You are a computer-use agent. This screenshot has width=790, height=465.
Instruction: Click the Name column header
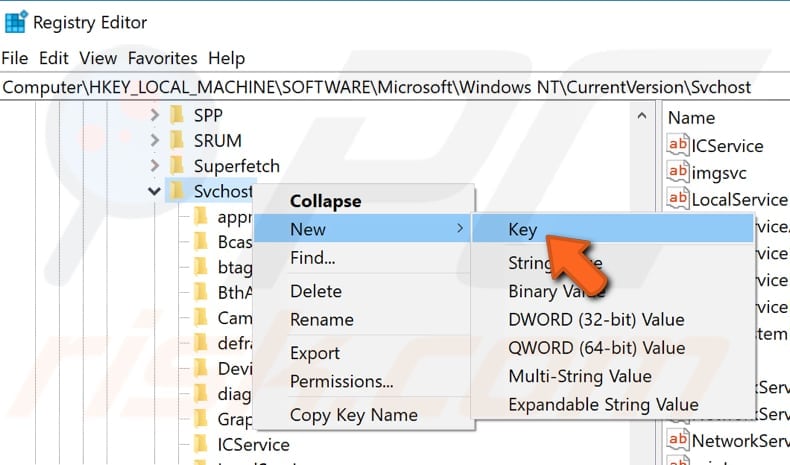point(691,118)
